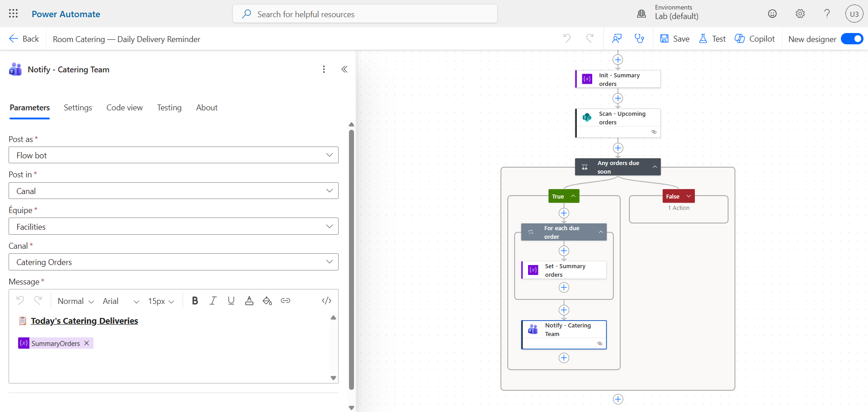Open more options for Notify - Catering Team
Image resolution: width=868 pixels, height=412 pixels.
[324, 69]
